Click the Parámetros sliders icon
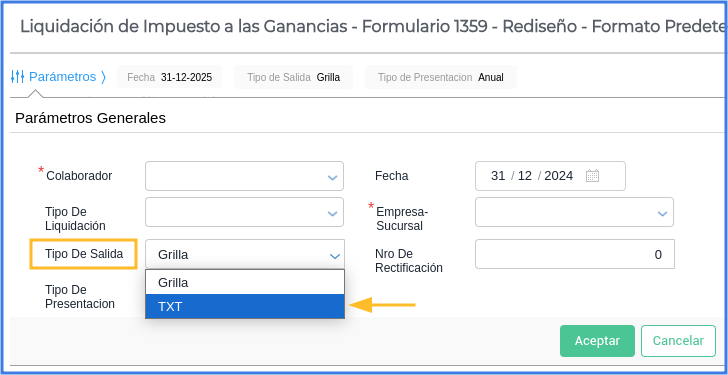Viewport: 728px width, 375px height. (x=18, y=77)
